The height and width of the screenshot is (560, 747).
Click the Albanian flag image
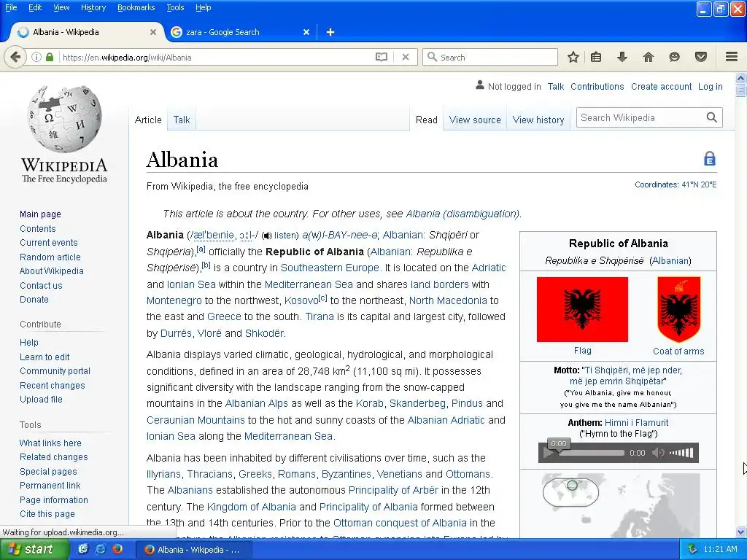582,309
